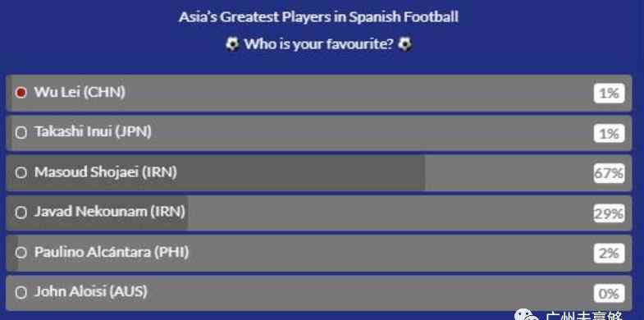Screen dimensions: 644x320
Task: Click the "Who is your favourite?" text
Action: click(x=318, y=43)
